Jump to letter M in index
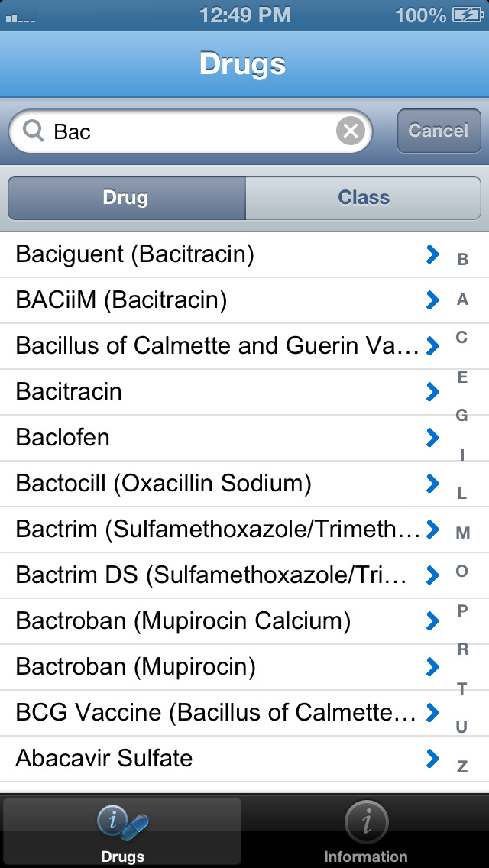 click(462, 533)
